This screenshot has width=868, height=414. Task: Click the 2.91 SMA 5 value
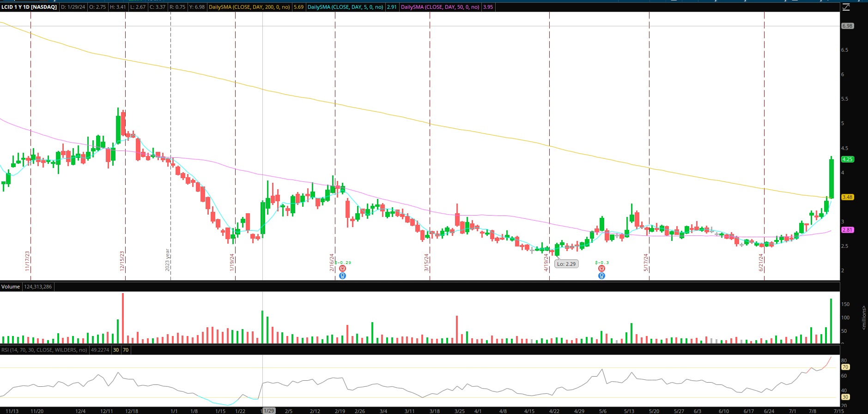[x=392, y=7]
